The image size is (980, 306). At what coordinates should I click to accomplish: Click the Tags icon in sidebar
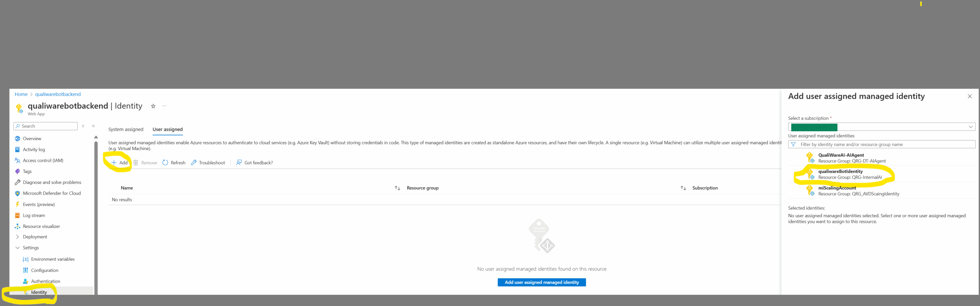pyautogui.click(x=18, y=172)
